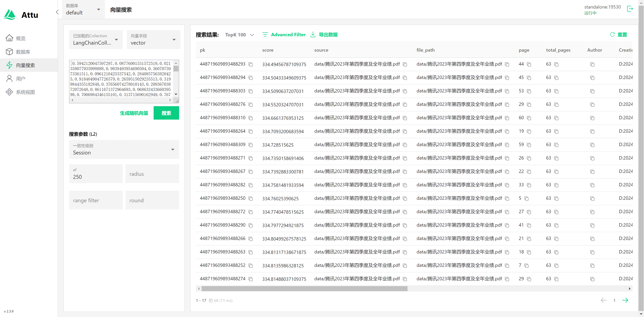
Task: Copy page value 41
Action: (x=529, y=225)
